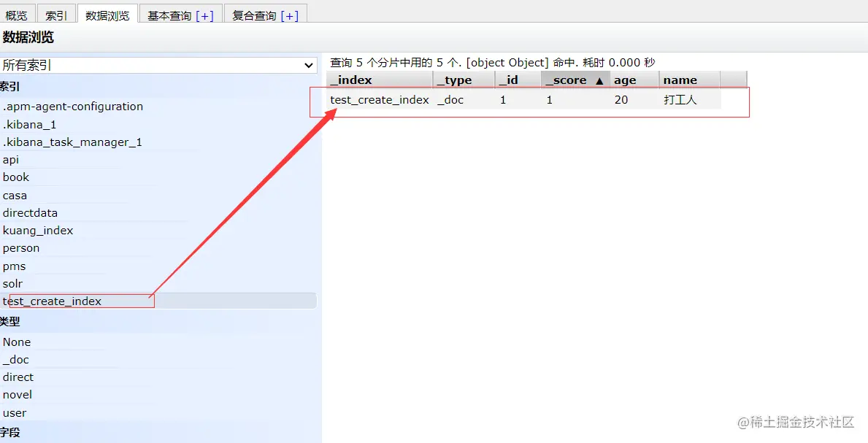This screenshot has height=443, width=868.
Task: Open the 概览 tab
Action: point(17,15)
